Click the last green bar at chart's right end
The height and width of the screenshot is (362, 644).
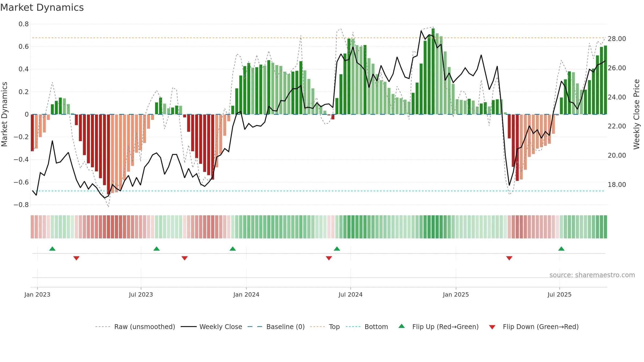pos(605,80)
